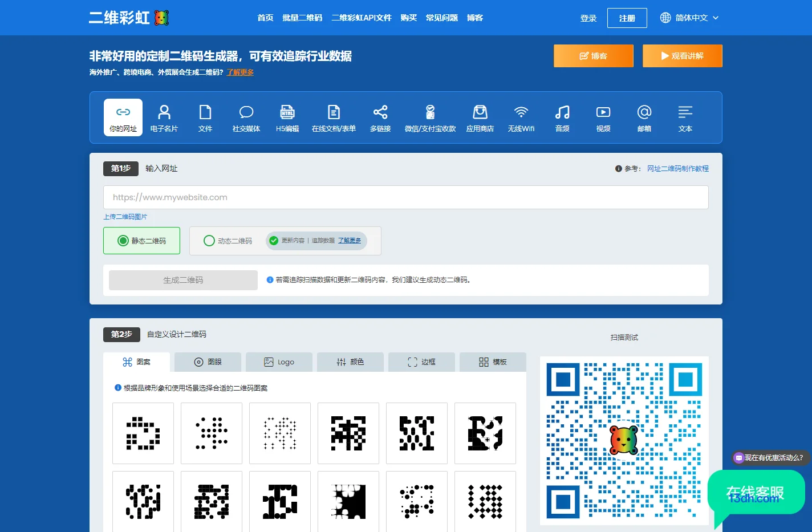Select fourth pattern in second row
The image size is (812, 532).
[348, 501]
